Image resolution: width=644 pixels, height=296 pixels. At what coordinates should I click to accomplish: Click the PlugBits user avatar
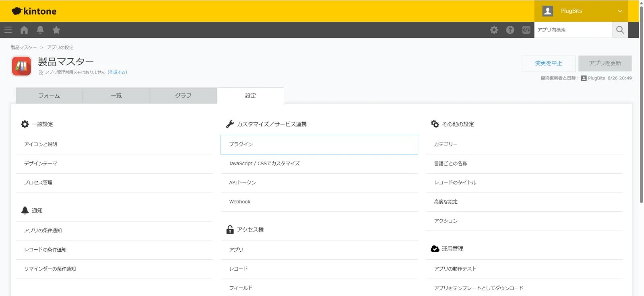[x=548, y=11]
